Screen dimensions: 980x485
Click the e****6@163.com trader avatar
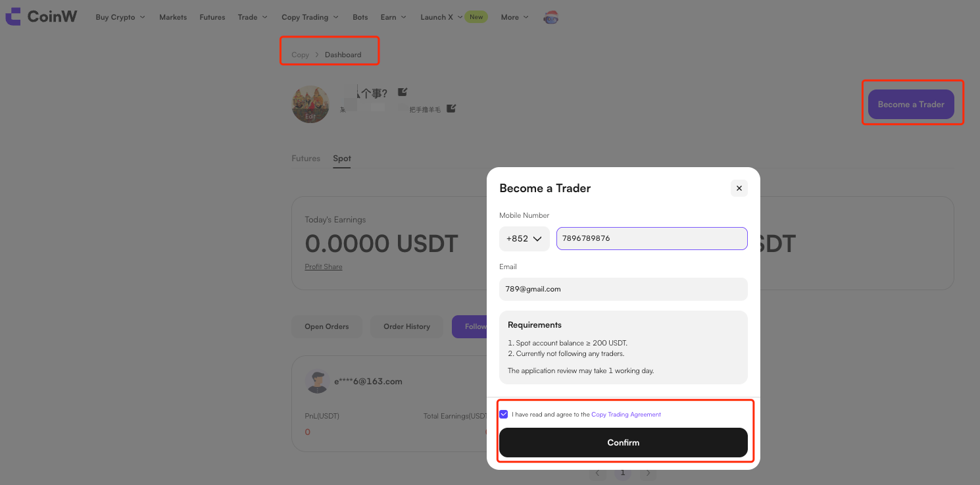[x=317, y=382]
